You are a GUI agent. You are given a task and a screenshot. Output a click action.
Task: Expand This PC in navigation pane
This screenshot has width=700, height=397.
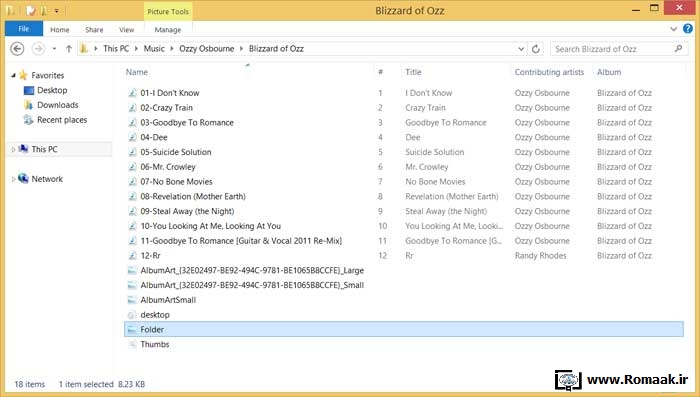[13, 150]
